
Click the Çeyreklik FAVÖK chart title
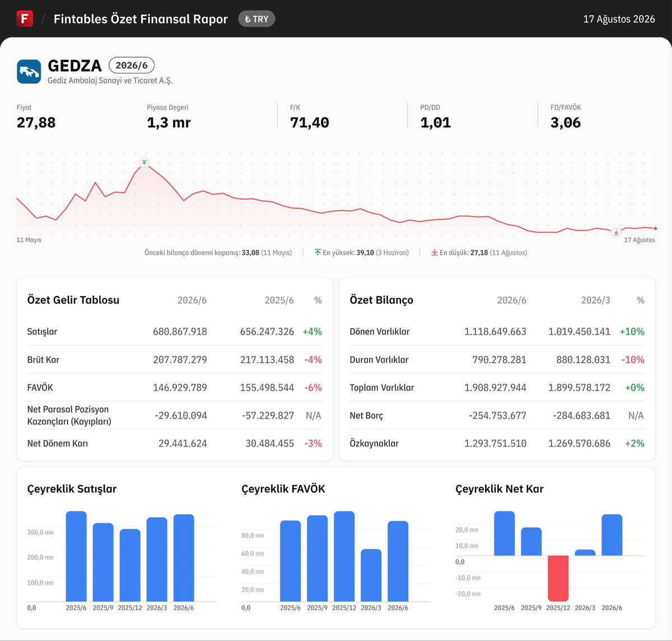283,489
